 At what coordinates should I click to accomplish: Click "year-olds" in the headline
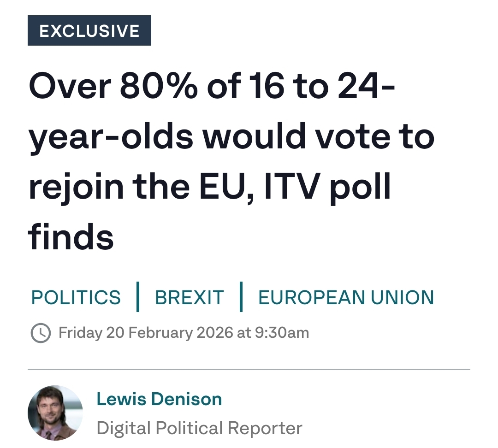click(x=111, y=136)
